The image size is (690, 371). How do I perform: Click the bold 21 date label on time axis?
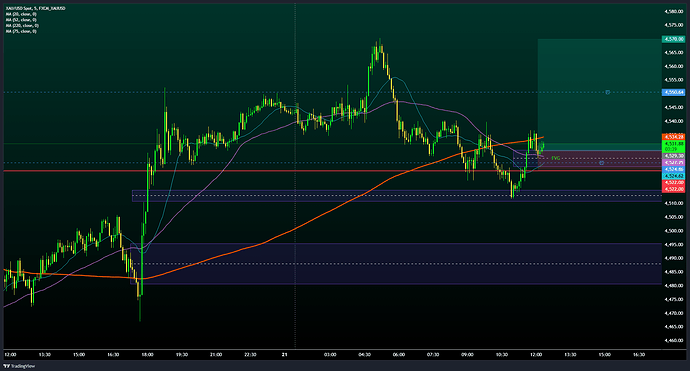[x=285, y=355]
